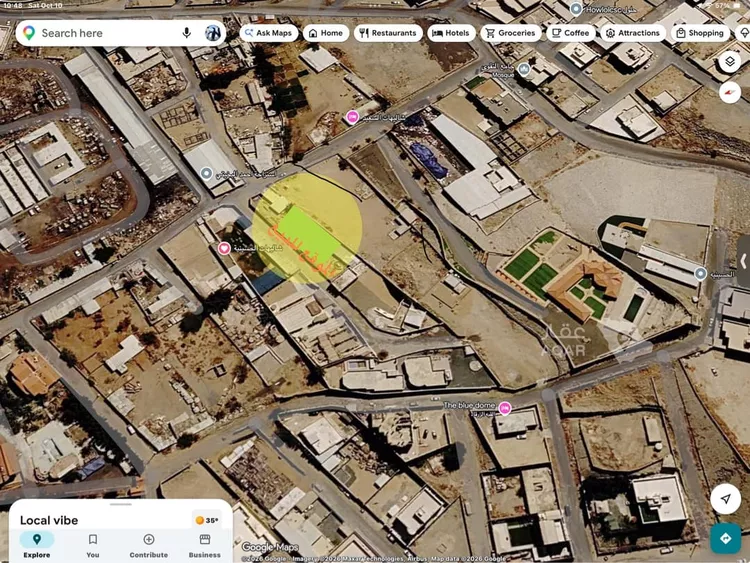Expand the Local vibe sheet handle
The image size is (750, 563).
(x=121, y=504)
